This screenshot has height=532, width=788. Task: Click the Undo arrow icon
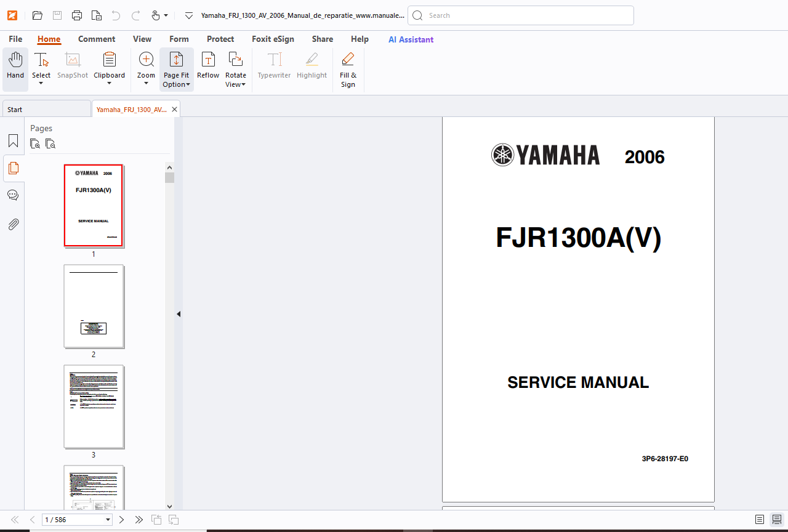tap(116, 15)
